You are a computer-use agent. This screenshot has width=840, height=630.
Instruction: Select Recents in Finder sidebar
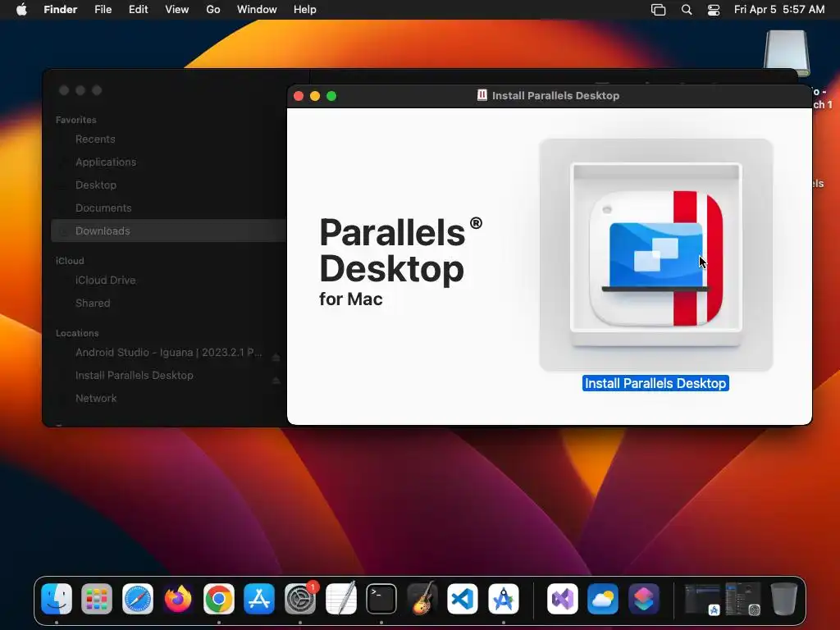point(95,139)
